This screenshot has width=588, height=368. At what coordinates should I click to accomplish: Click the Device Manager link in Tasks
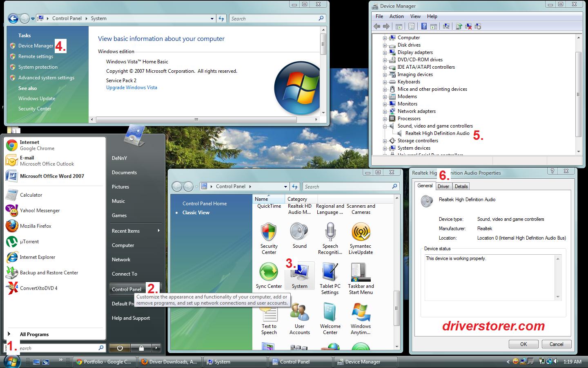(36, 46)
